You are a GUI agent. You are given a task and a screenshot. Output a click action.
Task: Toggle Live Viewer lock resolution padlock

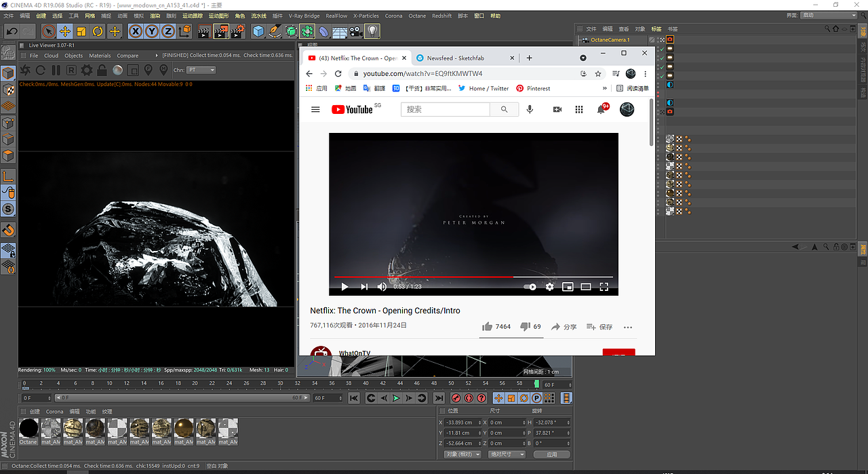tap(102, 70)
